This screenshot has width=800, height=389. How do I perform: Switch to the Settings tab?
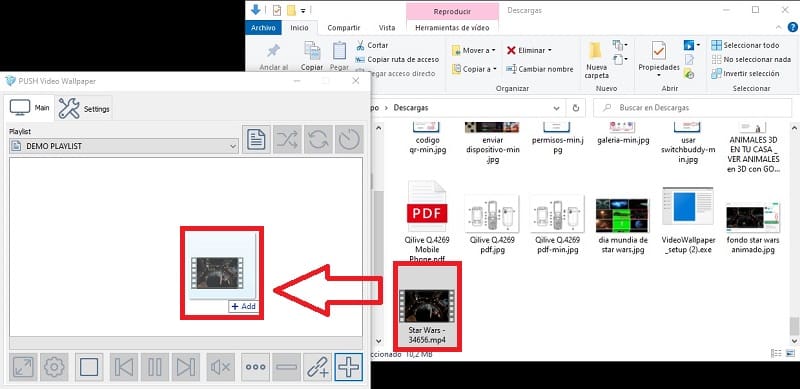coord(84,109)
